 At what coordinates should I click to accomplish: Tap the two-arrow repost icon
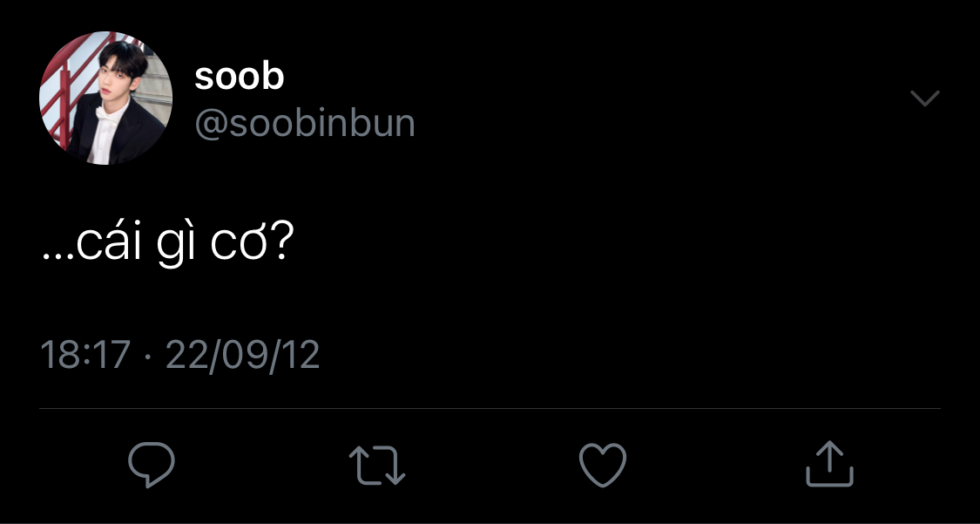(377, 466)
